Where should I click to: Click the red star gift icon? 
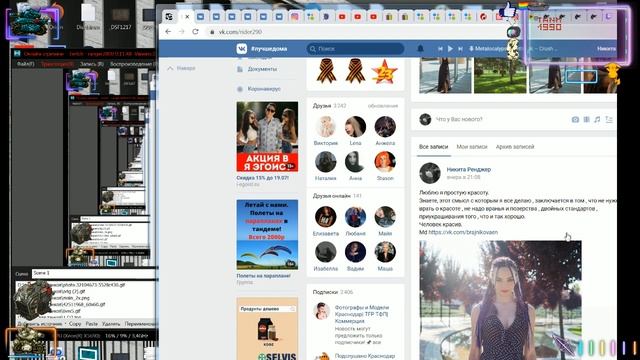[x=384, y=72]
